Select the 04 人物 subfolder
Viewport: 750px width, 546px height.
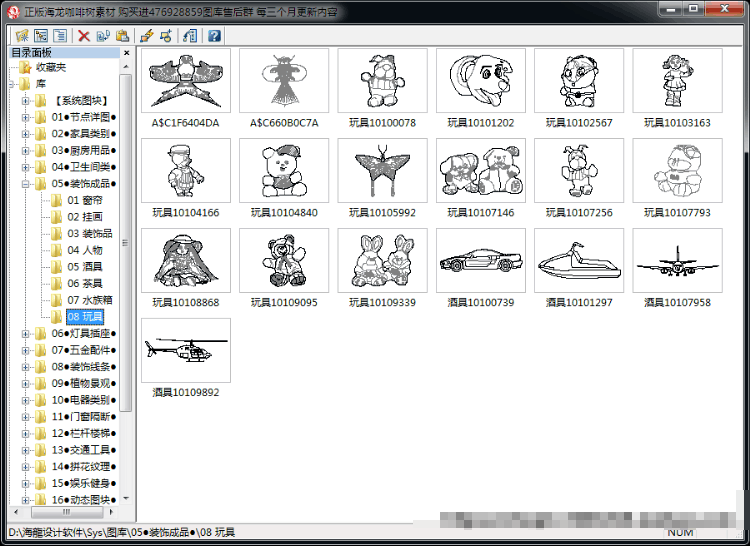85,250
